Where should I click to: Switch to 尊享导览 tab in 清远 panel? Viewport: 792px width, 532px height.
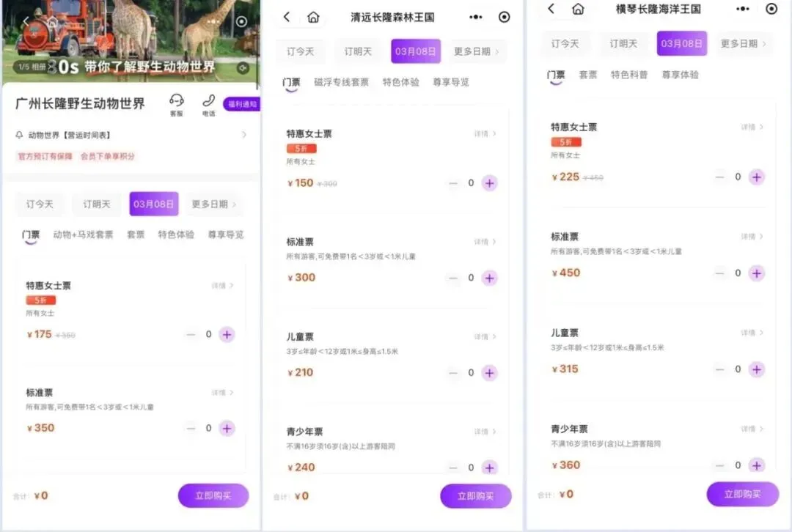(451, 82)
